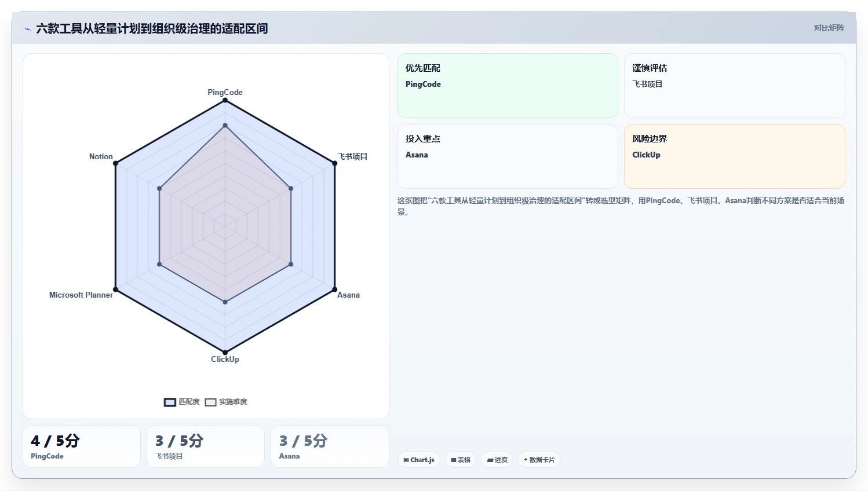The width and height of the screenshot is (868, 491).
Task: Toggle the 实施难度 legend swatch
Action: pyautogui.click(x=210, y=402)
